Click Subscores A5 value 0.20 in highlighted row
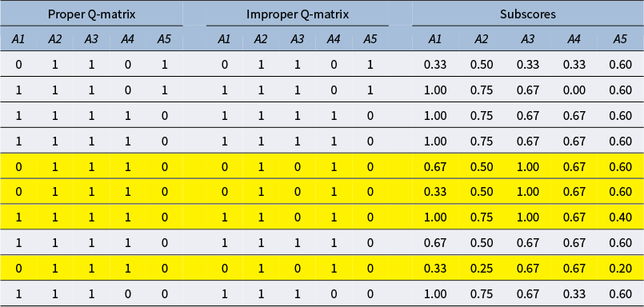Viewport: 644px width, 307px height. coord(620,268)
